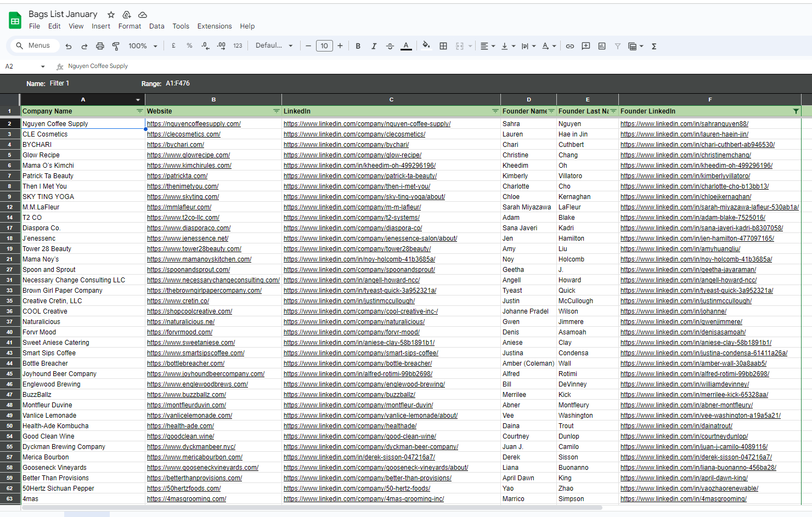Click the font size field

pyautogui.click(x=324, y=46)
